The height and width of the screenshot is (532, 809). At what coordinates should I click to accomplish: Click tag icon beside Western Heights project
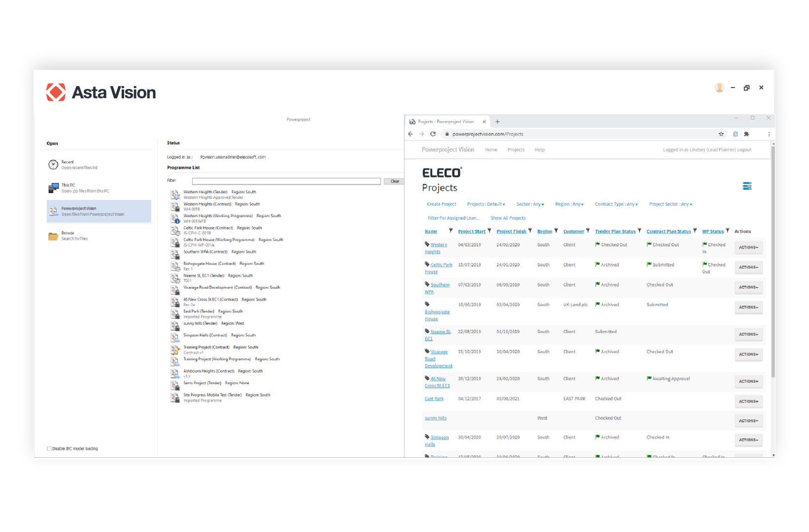[x=427, y=244]
